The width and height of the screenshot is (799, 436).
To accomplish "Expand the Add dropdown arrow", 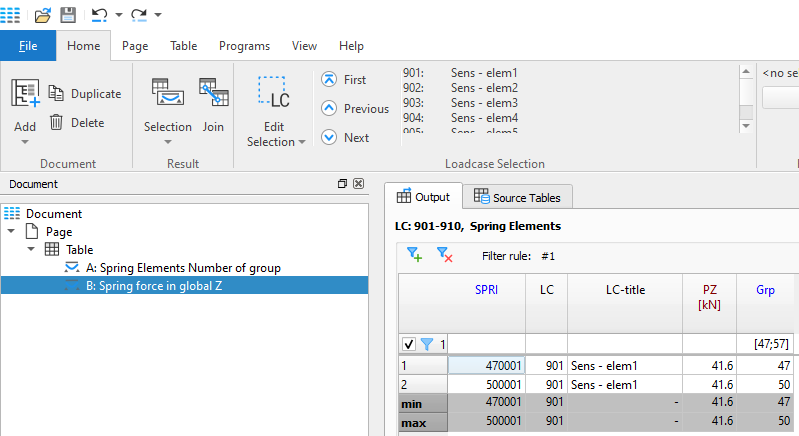I will pyautogui.click(x=25, y=142).
